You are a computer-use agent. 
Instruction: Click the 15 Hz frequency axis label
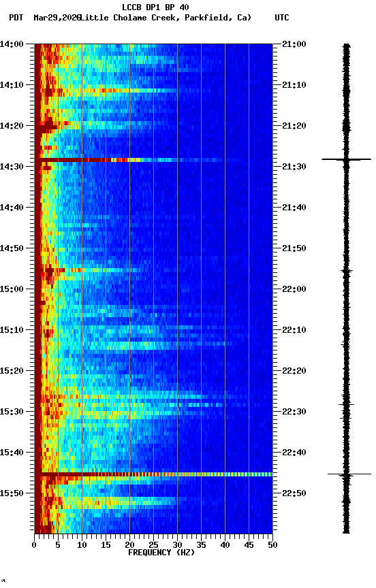tap(106, 545)
